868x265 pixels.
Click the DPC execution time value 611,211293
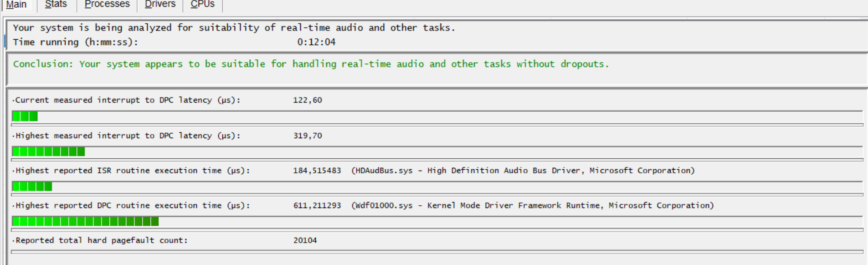(x=317, y=206)
